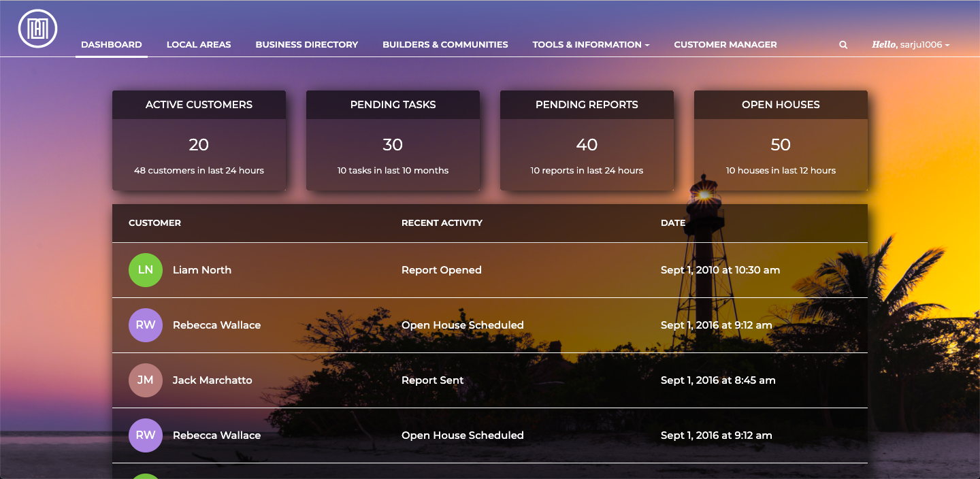Open the search magnifier icon
Viewport: 980px width, 479px height.
[843, 45]
